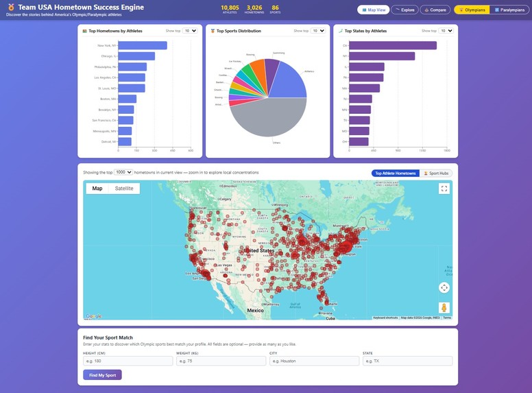Click the IL bar in Top States

[x=367, y=67]
